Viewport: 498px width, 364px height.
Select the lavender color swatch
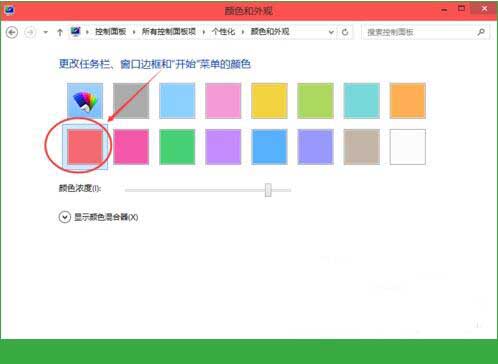tap(315, 147)
